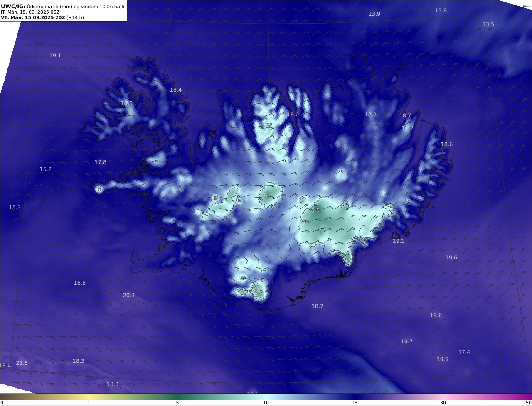
Task: Click the 16.8 value on the map
Action: point(79,283)
